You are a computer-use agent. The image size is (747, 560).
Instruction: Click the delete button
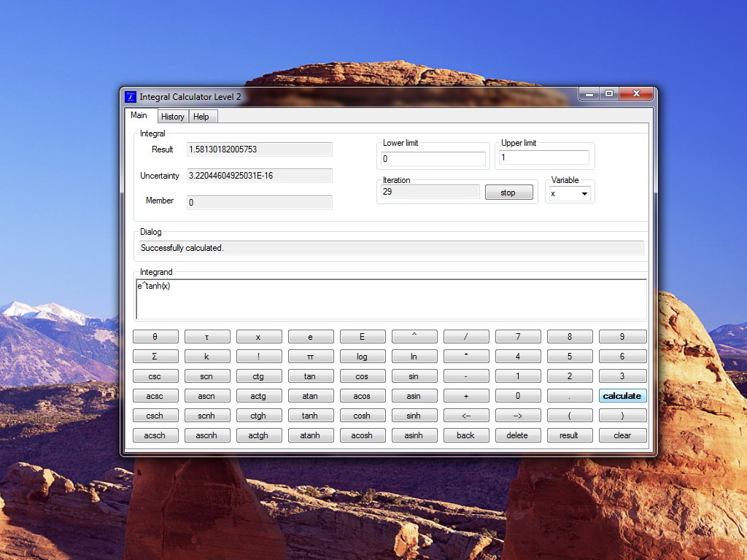[x=518, y=435]
